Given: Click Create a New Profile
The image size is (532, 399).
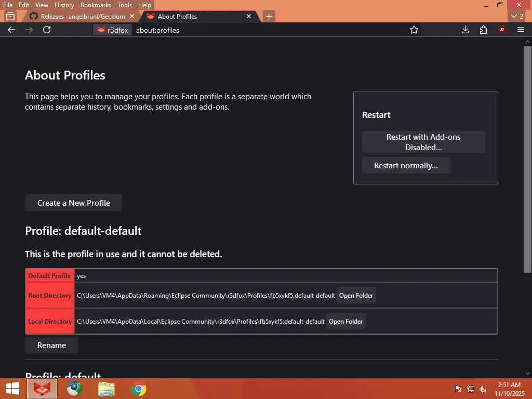Looking at the screenshot, I should point(74,203).
